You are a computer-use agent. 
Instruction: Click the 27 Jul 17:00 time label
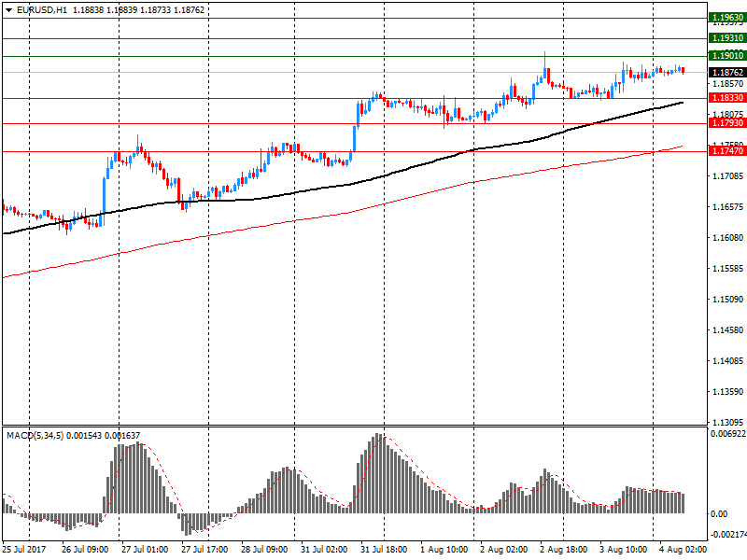coord(204,550)
